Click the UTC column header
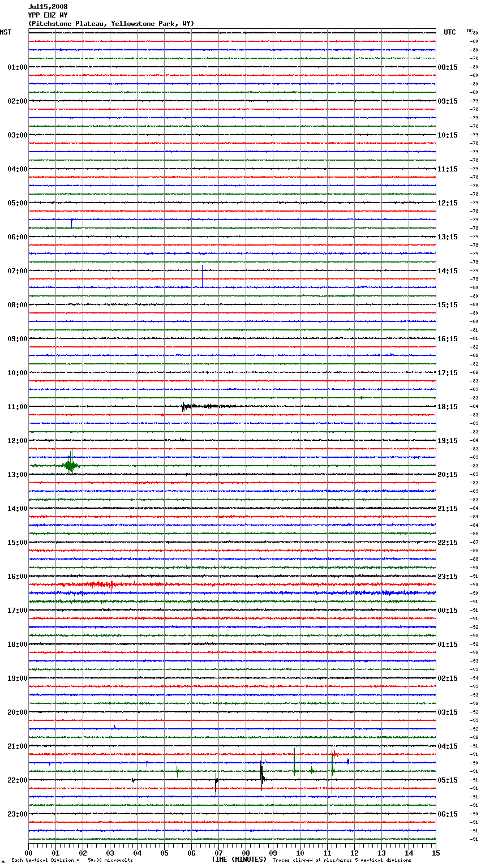Image resolution: width=481 pixels, height=868 pixels. click(450, 32)
